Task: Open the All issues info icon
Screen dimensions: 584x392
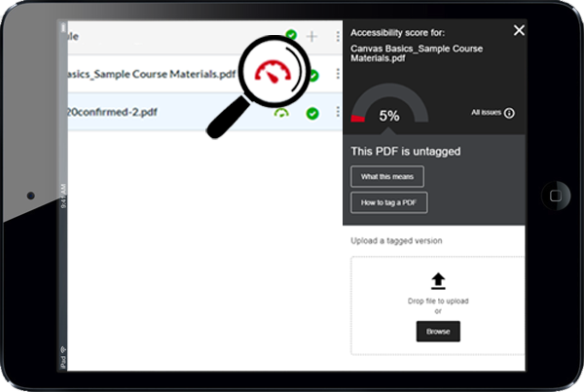Action: (x=509, y=113)
